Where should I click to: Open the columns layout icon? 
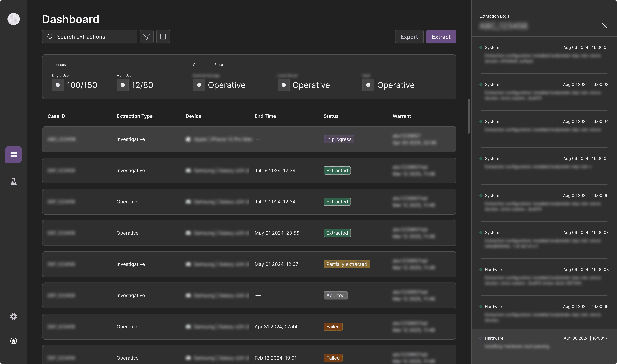[x=163, y=37]
